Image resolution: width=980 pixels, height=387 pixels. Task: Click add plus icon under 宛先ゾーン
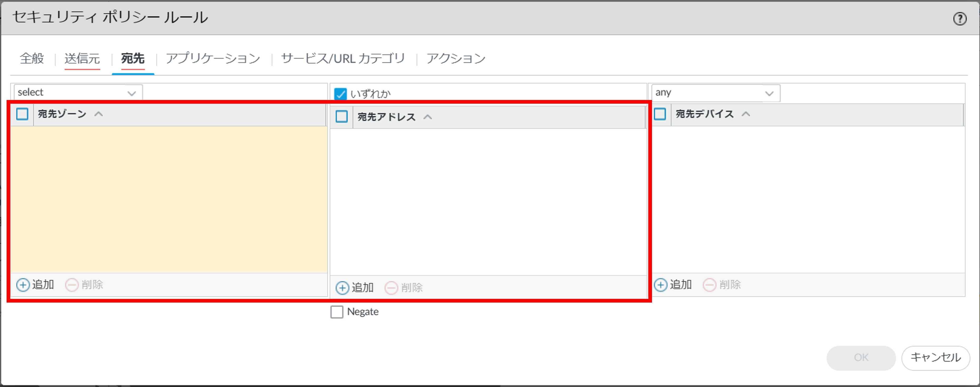pos(23,285)
